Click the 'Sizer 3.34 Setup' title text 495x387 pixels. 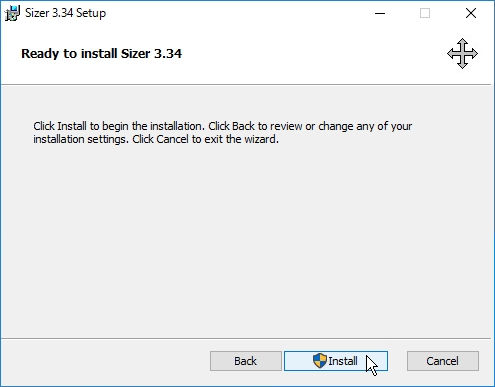click(65, 13)
